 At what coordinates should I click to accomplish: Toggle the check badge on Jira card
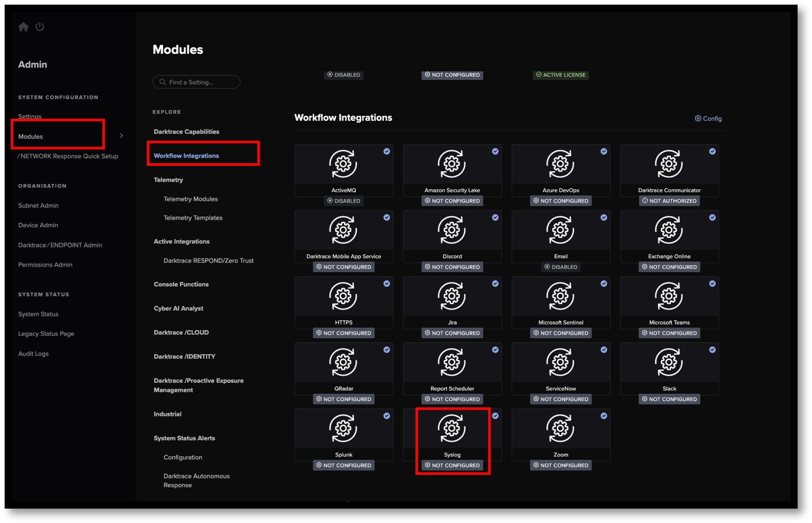pyautogui.click(x=495, y=284)
